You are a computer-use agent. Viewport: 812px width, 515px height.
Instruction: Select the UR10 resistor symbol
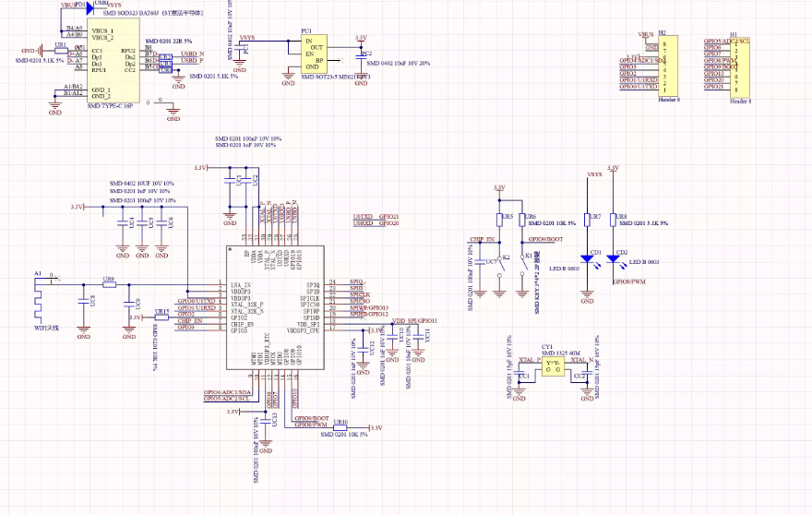341,428
